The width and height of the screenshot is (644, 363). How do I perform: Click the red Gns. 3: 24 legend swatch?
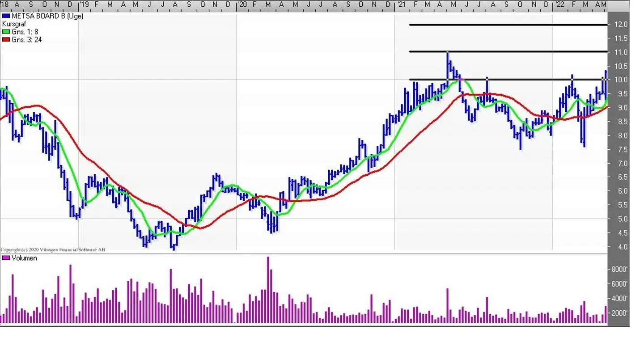(x=6, y=40)
